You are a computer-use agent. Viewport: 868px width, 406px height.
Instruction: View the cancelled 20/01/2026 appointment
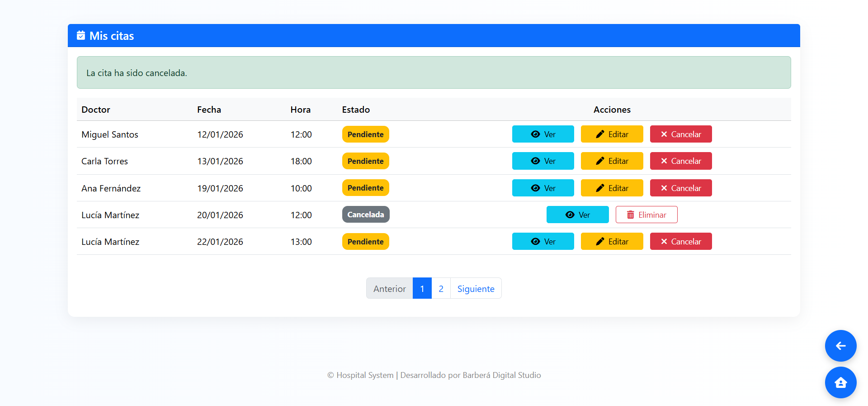coord(577,215)
